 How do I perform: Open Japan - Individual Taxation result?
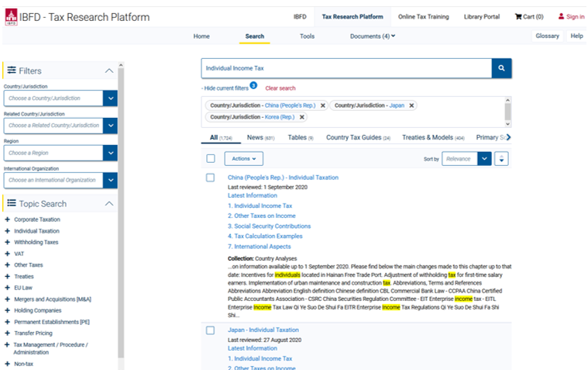[x=263, y=330]
